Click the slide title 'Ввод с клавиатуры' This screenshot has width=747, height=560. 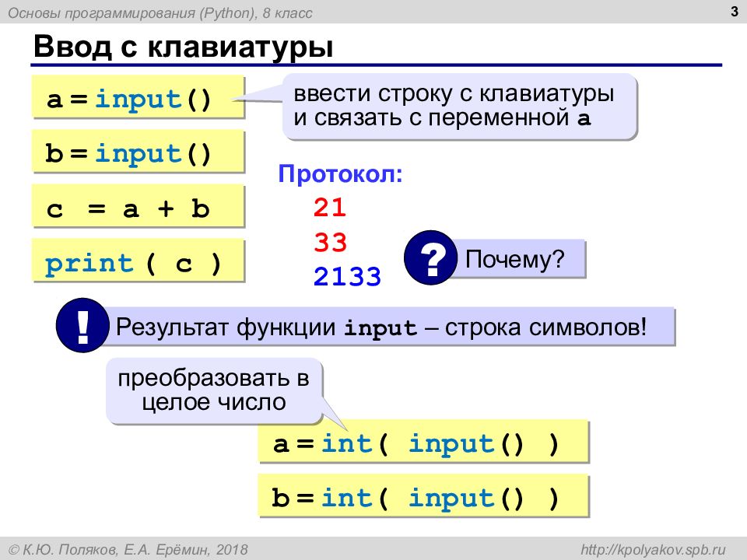click(x=183, y=47)
